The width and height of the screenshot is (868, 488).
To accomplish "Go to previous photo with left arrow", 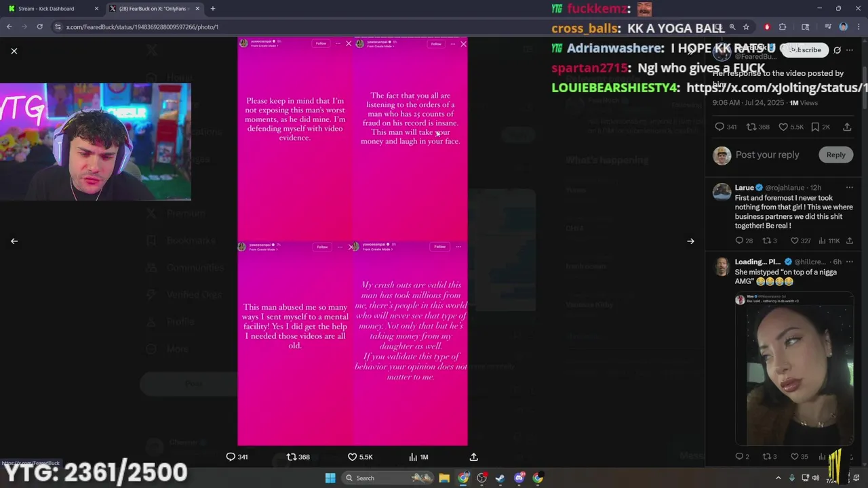I will (14, 241).
